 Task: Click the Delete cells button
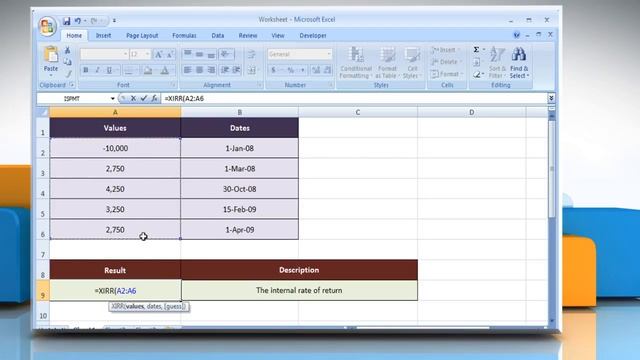click(x=446, y=62)
